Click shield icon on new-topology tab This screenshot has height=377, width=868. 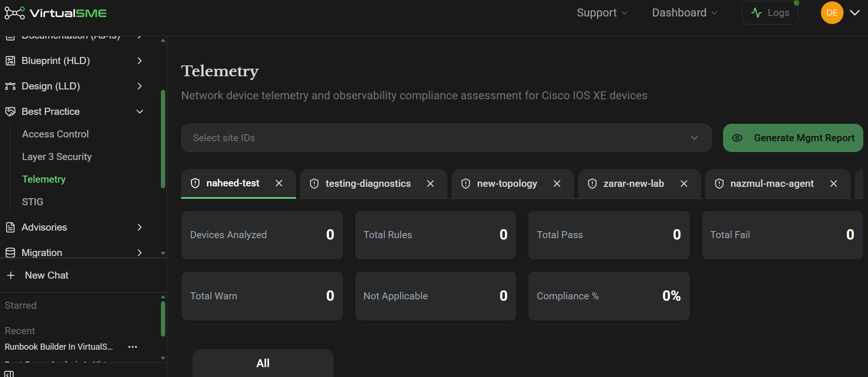coord(466,184)
